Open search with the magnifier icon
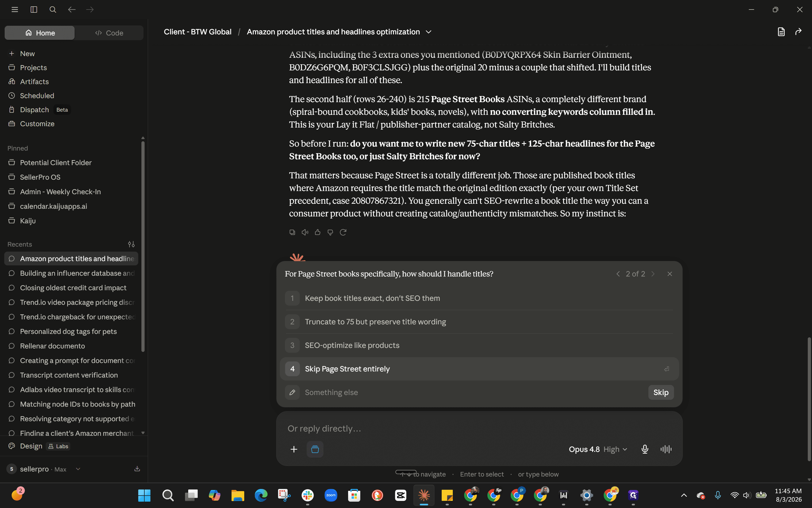This screenshot has height=508, width=812. click(x=53, y=10)
